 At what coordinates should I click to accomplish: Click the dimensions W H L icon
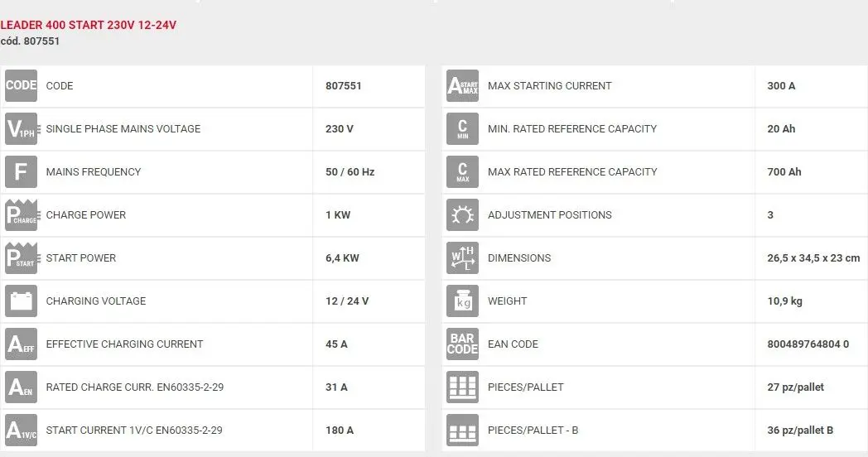point(463,258)
